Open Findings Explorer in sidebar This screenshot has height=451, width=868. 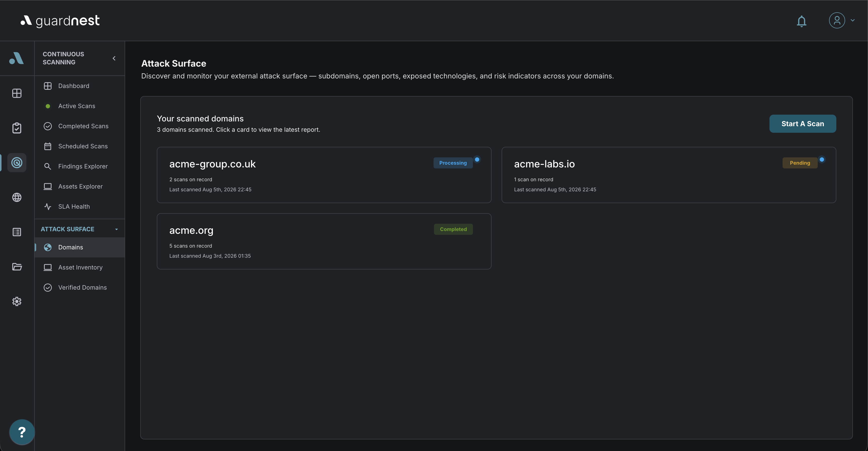[x=79, y=166]
